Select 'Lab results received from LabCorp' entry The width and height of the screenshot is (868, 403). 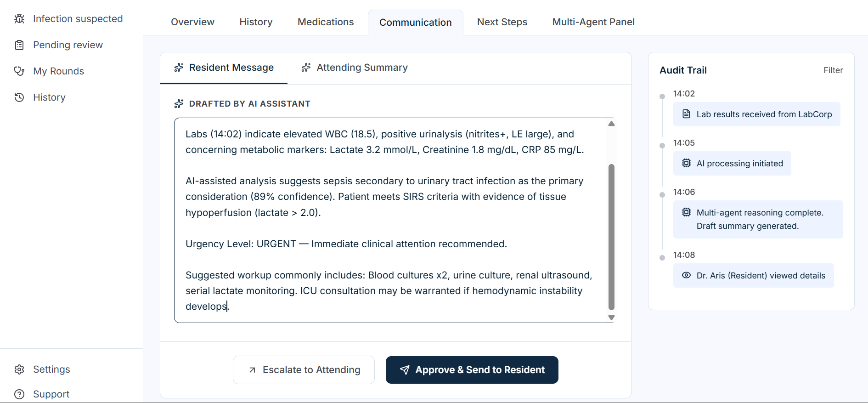(757, 114)
